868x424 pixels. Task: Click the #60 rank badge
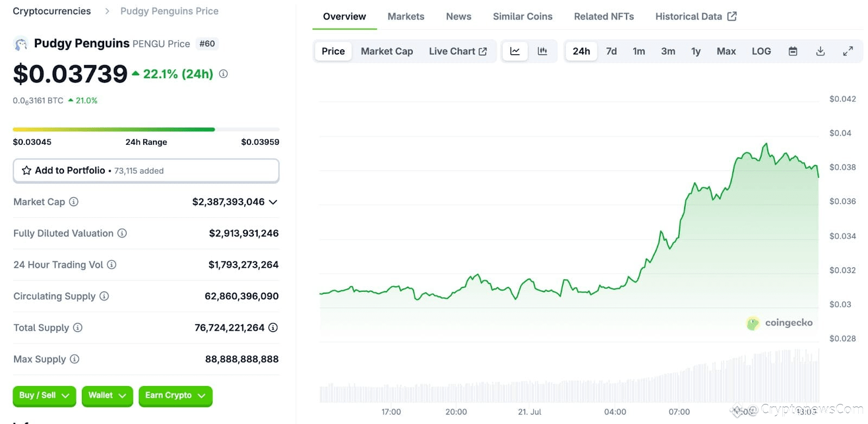(207, 43)
